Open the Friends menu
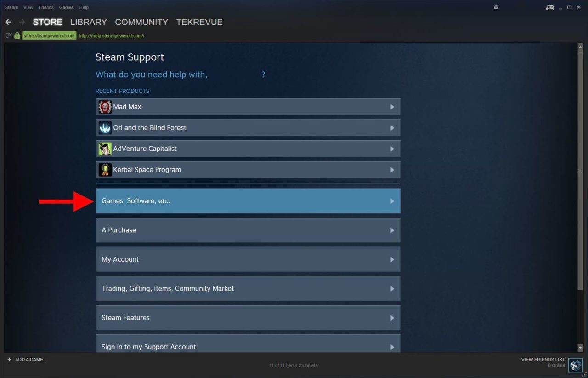588x378 pixels. click(x=46, y=7)
